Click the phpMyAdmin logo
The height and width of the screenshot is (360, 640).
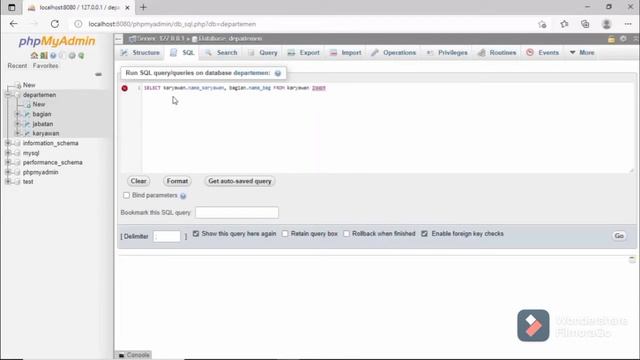(57, 41)
